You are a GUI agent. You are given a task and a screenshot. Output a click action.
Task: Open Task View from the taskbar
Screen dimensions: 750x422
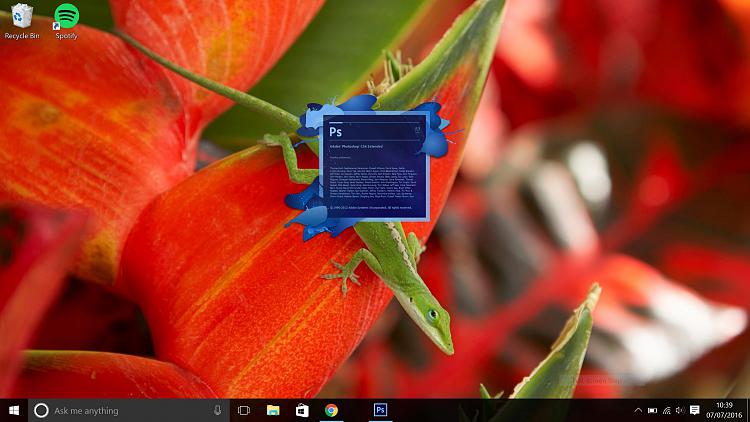coord(244,411)
